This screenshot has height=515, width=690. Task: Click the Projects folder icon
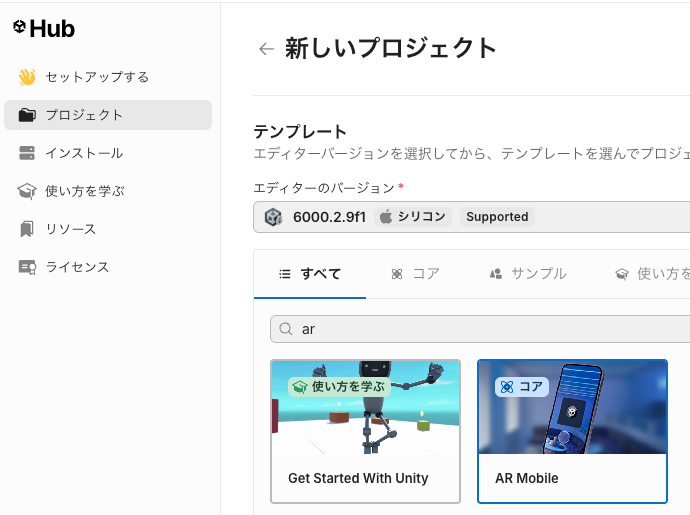point(27,115)
